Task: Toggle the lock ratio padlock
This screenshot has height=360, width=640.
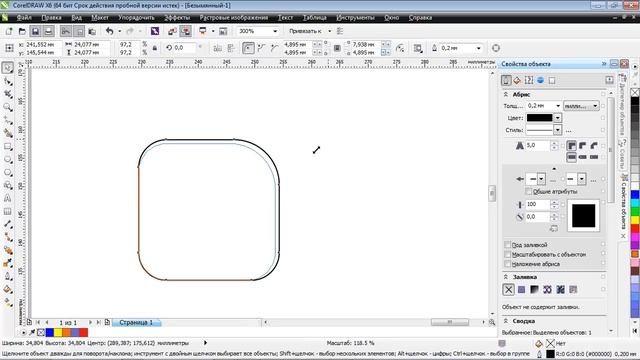Action: 155,48
